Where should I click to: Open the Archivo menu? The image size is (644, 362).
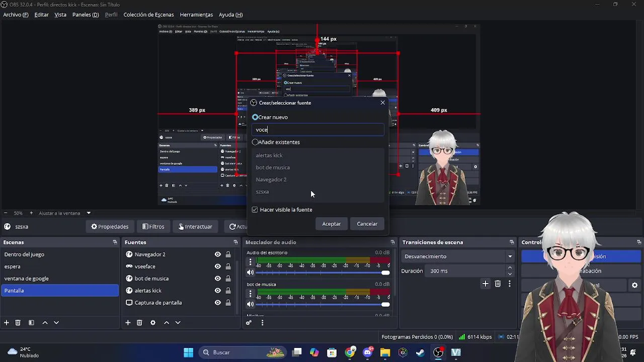point(16,15)
